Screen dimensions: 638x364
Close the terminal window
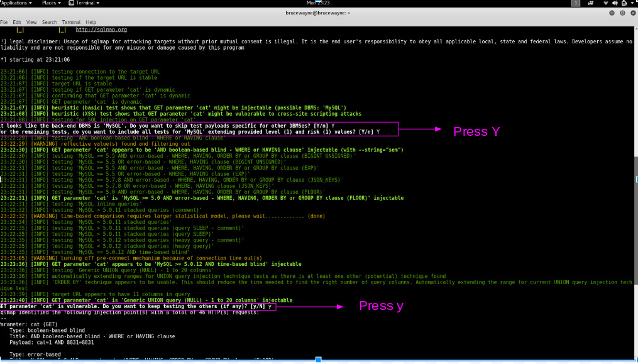coord(633,13)
